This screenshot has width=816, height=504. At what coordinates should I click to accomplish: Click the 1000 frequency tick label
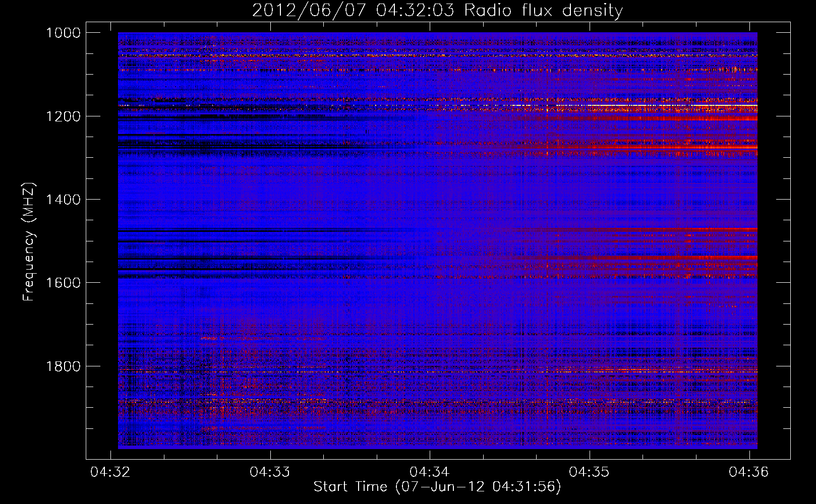pyautogui.click(x=63, y=33)
